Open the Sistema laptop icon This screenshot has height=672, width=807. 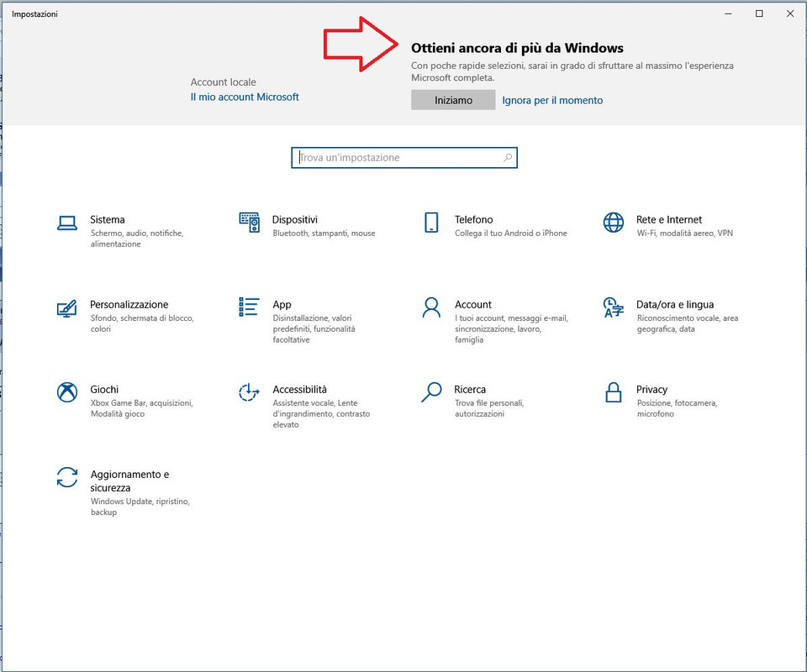pyautogui.click(x=67, y=223)
